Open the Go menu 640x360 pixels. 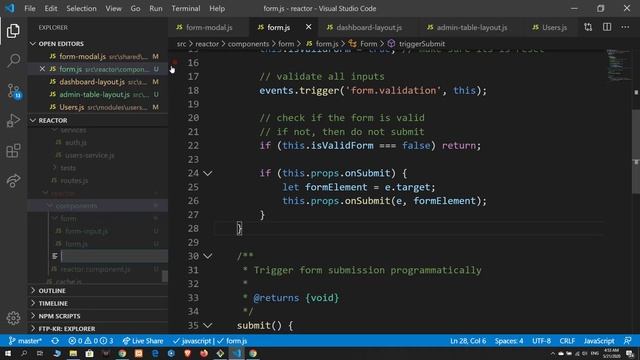(135, 8)
